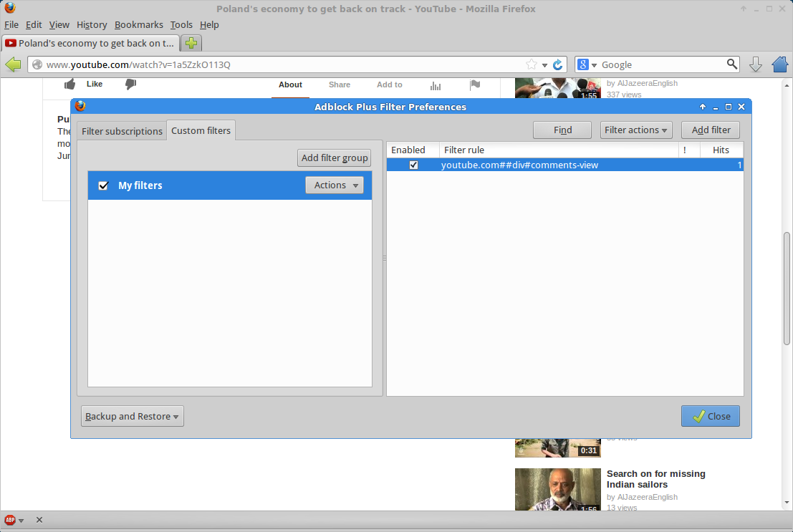793x532 pixels.
Task: Open the address bar history dropdown arrow
Action: 544,65
